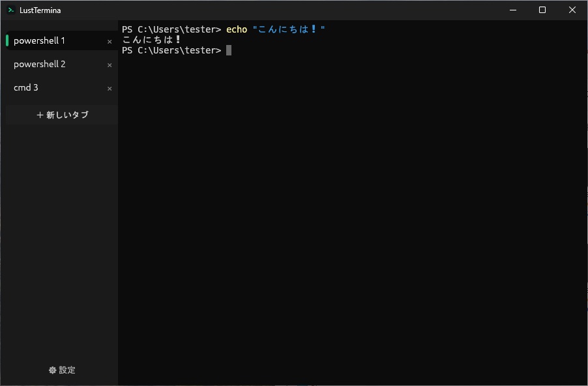
Task: Click the echo command word in terminal
Action: click(237, 29)
